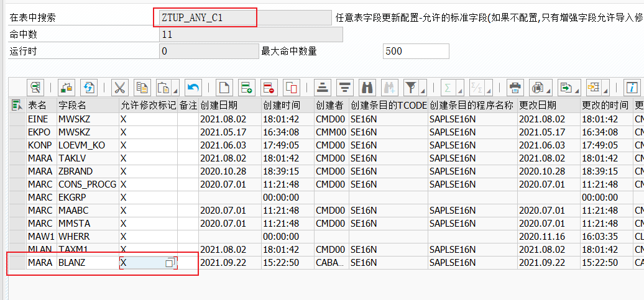644x300 pixels.
Task: Click the EKPO table name cell
Action: point(42,132)
